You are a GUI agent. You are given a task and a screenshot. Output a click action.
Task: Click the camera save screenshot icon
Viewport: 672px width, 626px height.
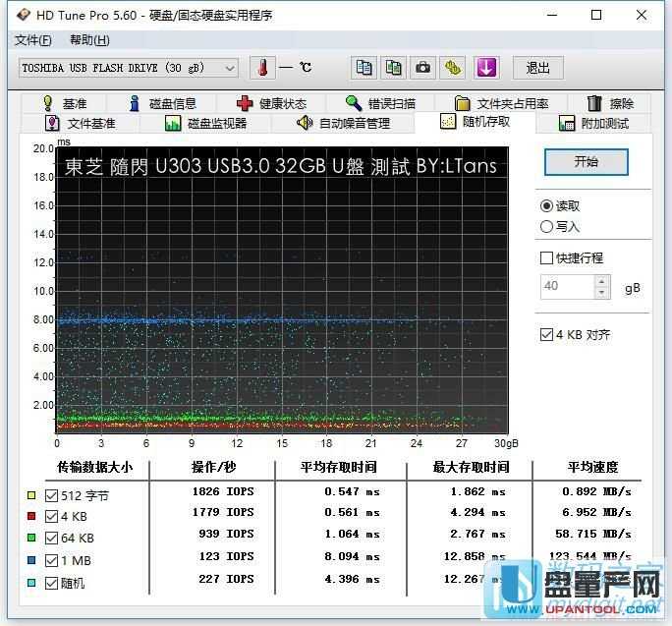point(422,68)
